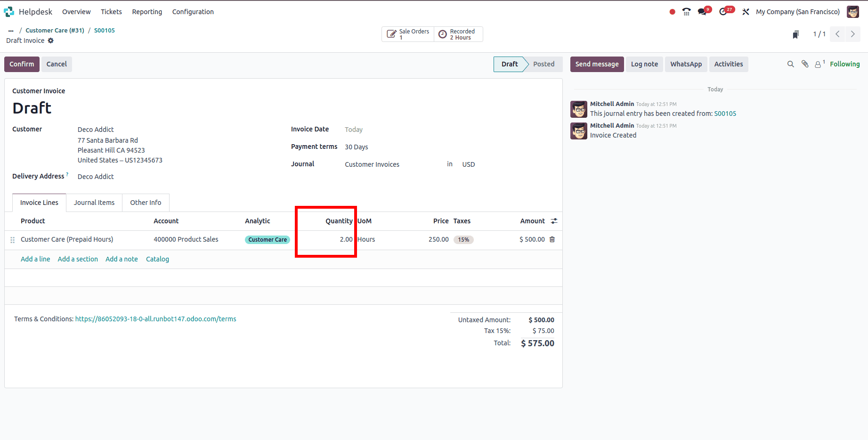Open the Terms & Conditions link
This screenshot has width=868, height=440.
[x=155, y=319]
